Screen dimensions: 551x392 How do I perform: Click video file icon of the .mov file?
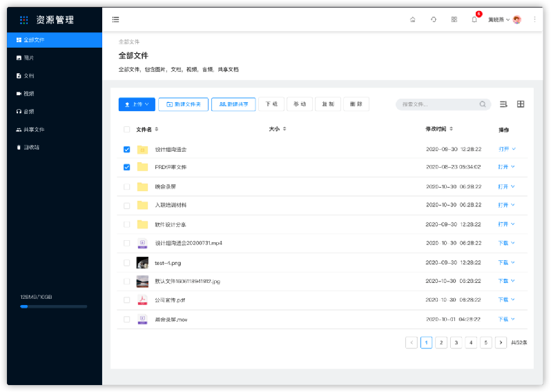tap(142, 320)
